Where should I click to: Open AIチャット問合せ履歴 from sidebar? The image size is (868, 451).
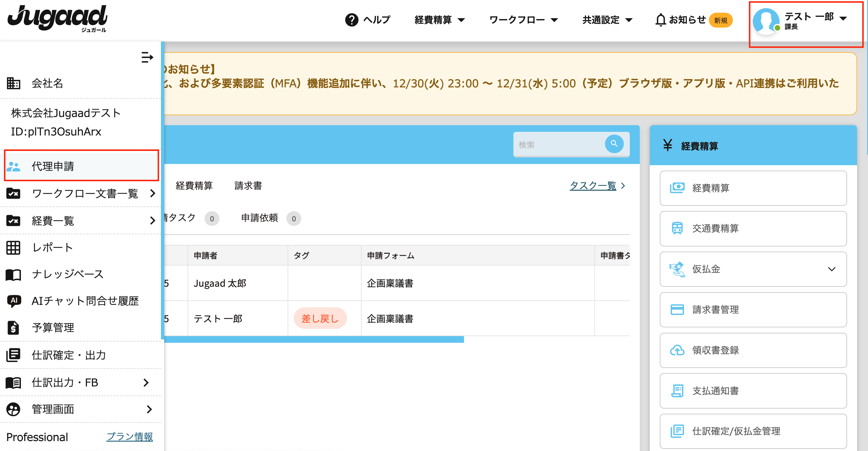tap(85, 301)
